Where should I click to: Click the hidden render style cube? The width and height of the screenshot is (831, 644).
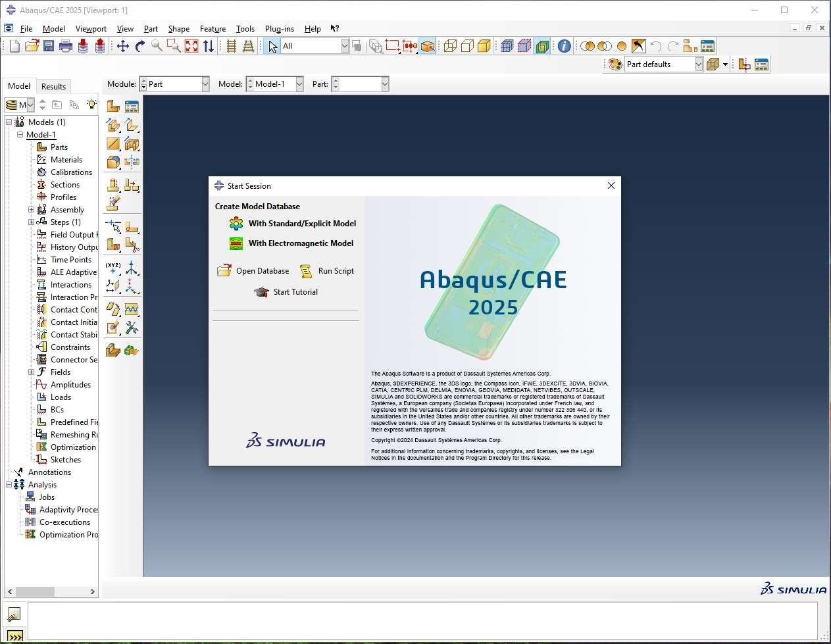[x=467, y=46]
